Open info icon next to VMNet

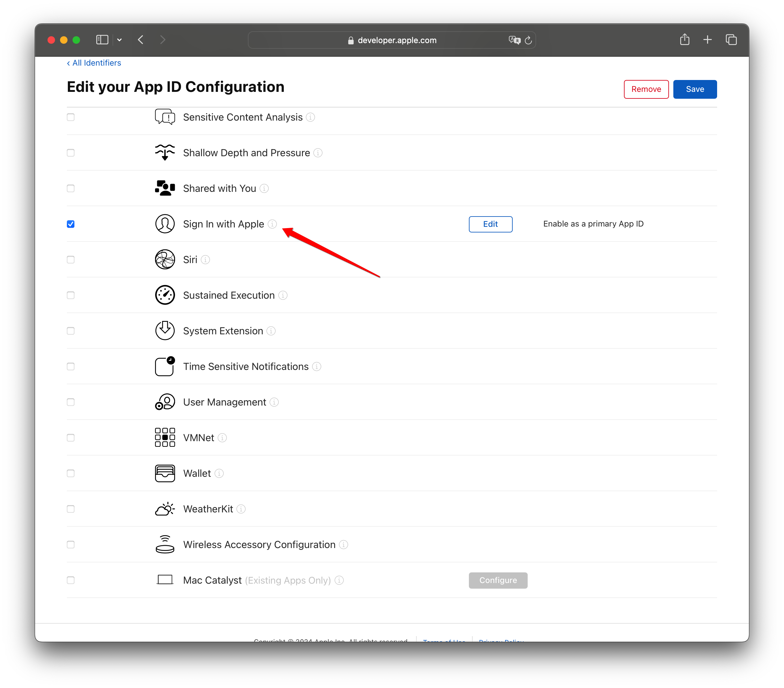pyautogui.click(x=223, y=438)
